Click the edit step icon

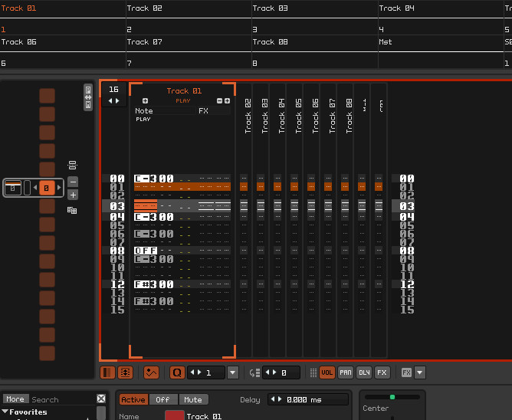click(x=254, y=372)
